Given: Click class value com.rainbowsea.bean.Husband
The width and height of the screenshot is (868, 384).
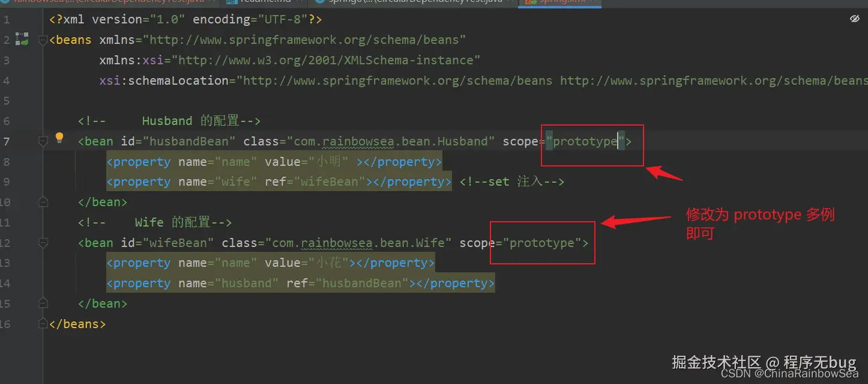Looking at the screenshot, I should [x=391, y=141].
